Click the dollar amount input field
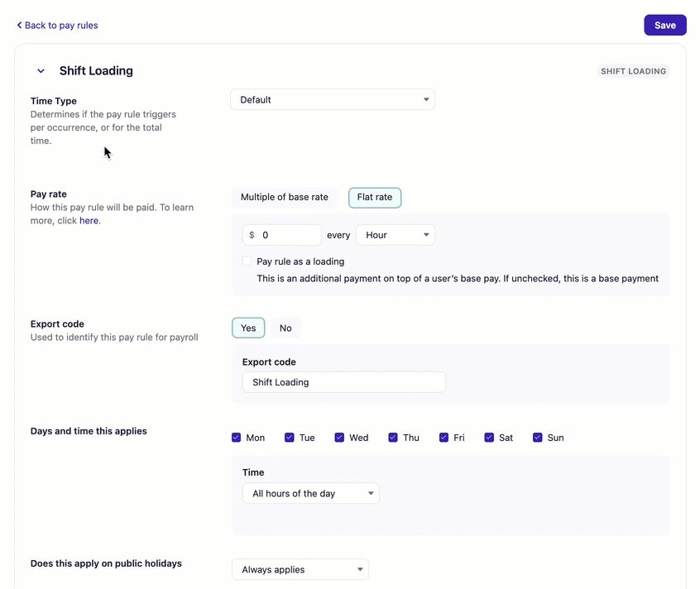This screenshot has height=589, width=700. click(x=281, y=235)
